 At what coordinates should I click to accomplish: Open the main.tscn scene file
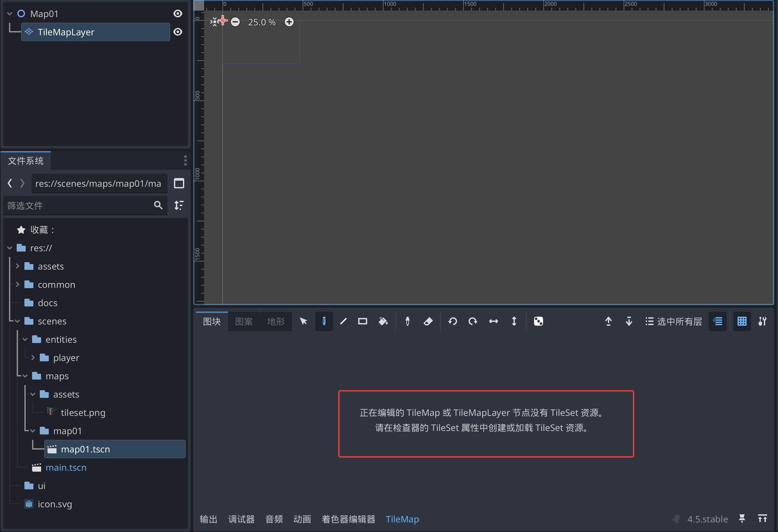(66, 467)
